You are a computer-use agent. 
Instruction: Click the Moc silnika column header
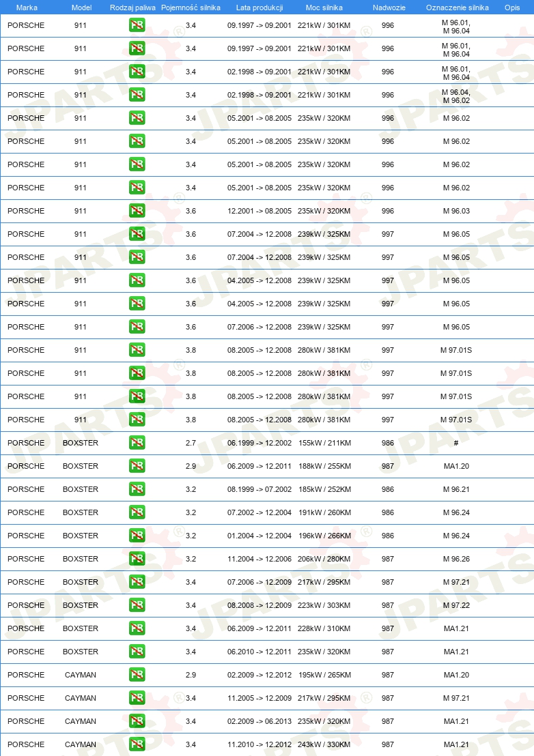[324, 8]
